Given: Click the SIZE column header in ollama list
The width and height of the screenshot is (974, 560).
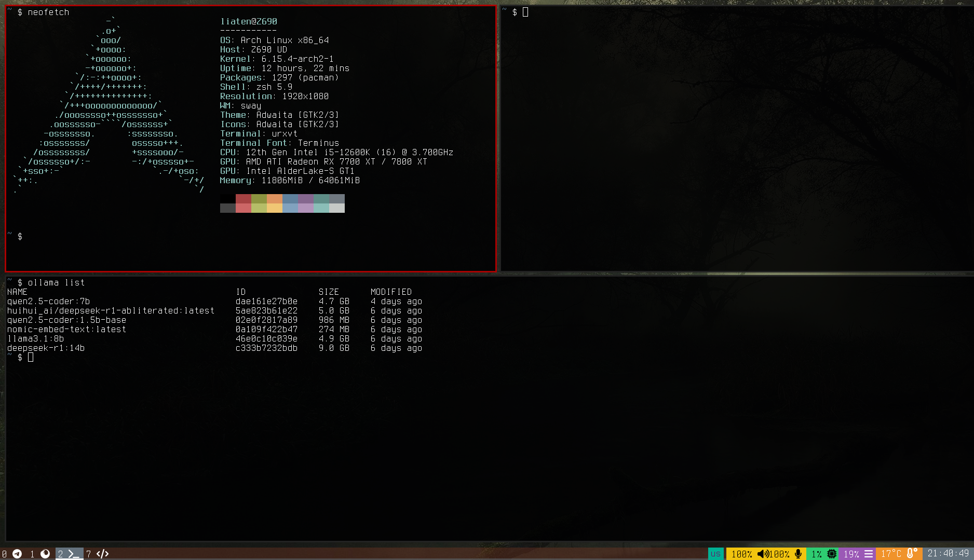Looking at the screenshot, I should [x=329, y=292].
